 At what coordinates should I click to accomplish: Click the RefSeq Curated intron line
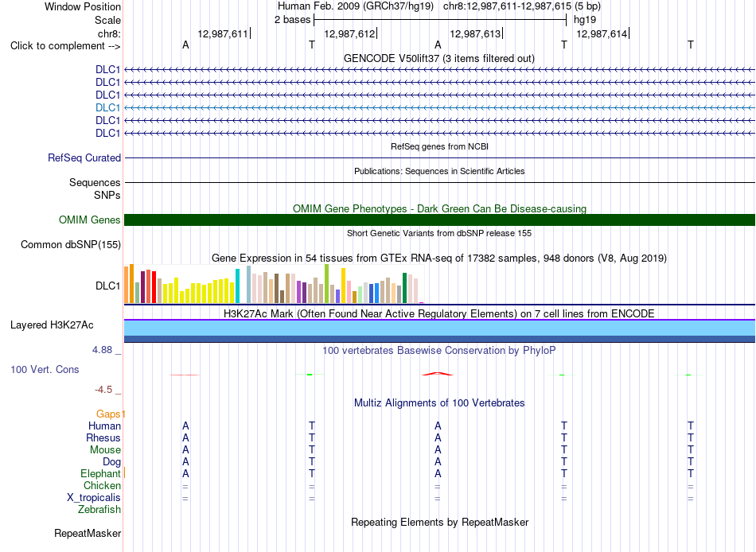440,157
